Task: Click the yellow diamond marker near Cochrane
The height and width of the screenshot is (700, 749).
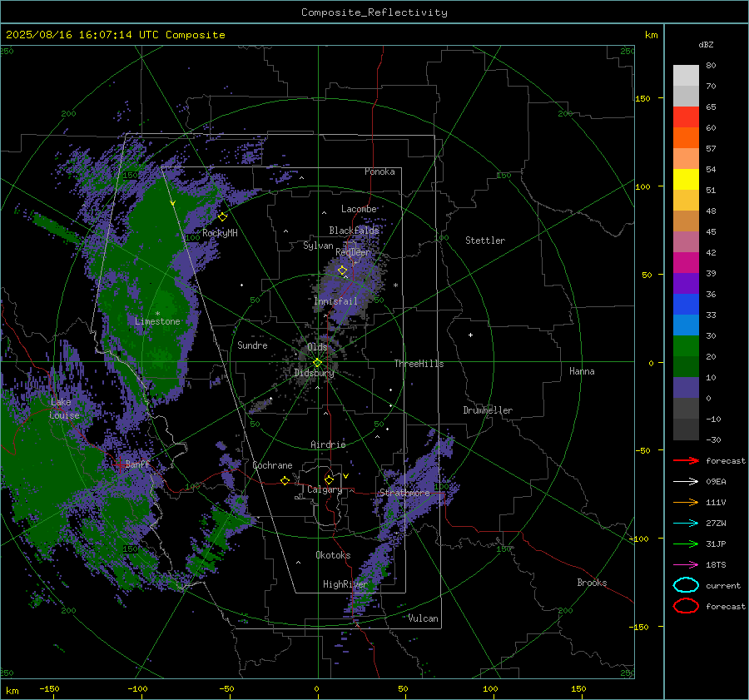Action: 285,480
